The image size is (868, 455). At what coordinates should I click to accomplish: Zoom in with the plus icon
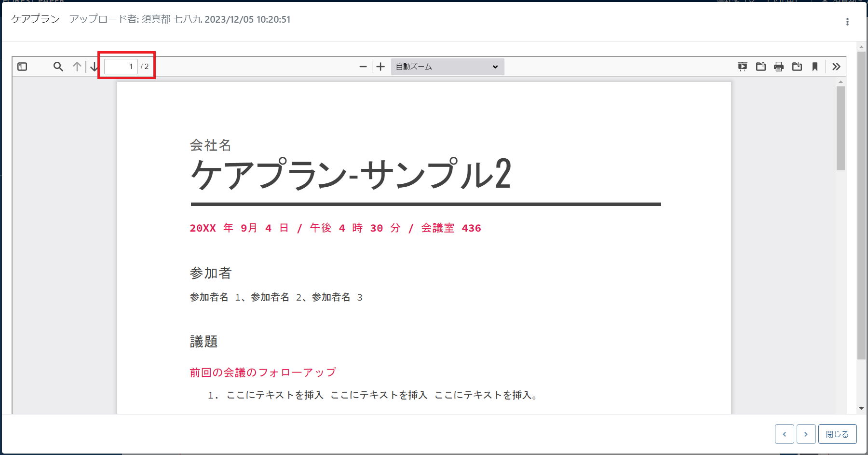click(x=380, y=67)
